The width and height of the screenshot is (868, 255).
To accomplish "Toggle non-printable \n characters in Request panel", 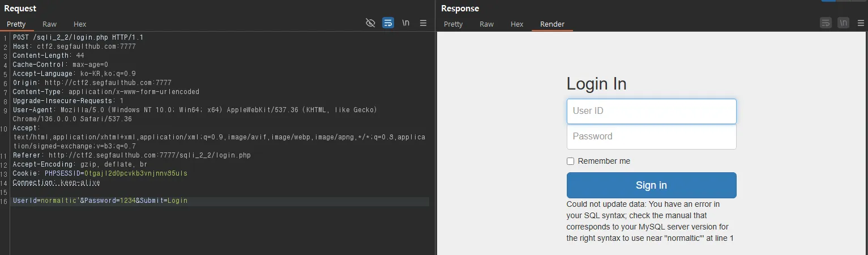I will pyautogui.click(x=406, y=23).
